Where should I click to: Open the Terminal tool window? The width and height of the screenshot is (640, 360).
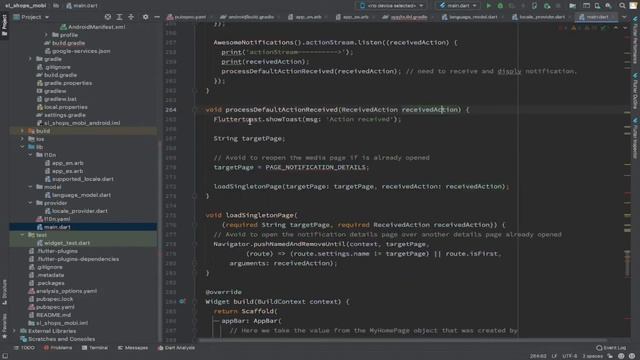(x=95, y=348)
